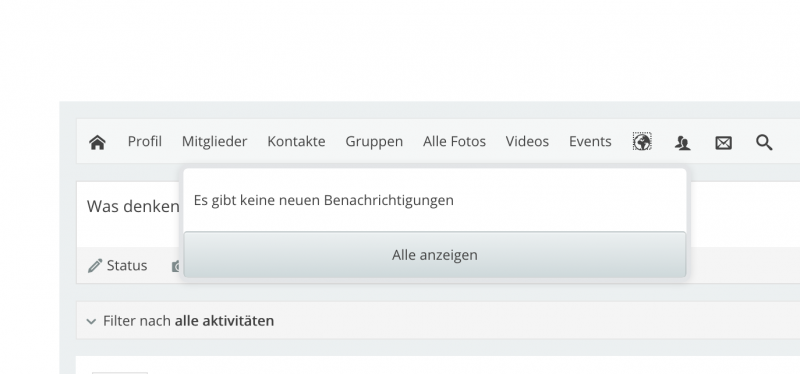Image resolution: width=800 pixels, height=374 pixels.
Task: Click the Alle anzeigen button
Action: pos(435,255)
